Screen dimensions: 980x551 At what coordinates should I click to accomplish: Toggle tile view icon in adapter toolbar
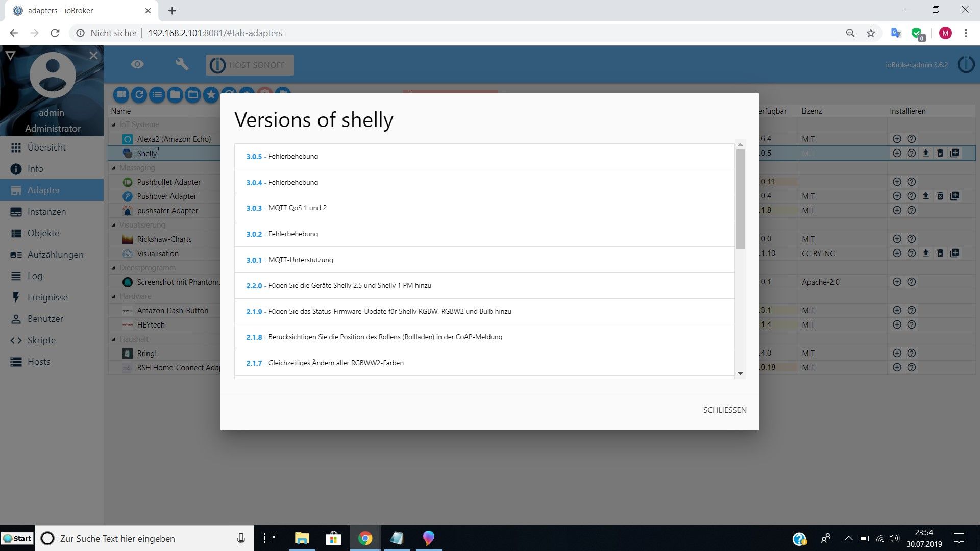(x=121, y=94)
